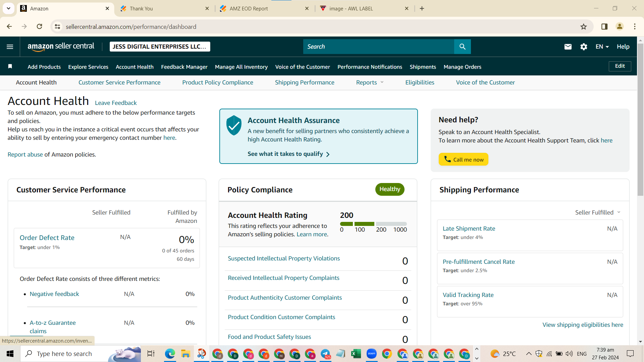Click the magnifier search button in Seller Central

463,47
